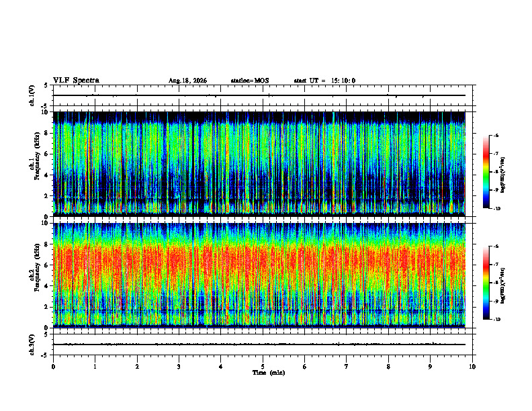Click the ch.1 color bar "log(PSD)" unit label
The image size is (532, 411).
pos(503,175)
